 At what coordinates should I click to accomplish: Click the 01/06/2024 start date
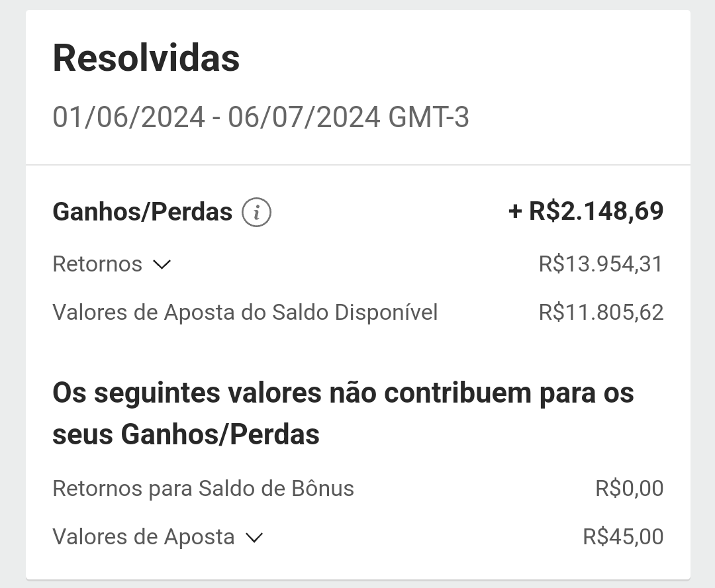tap(129, 117)
